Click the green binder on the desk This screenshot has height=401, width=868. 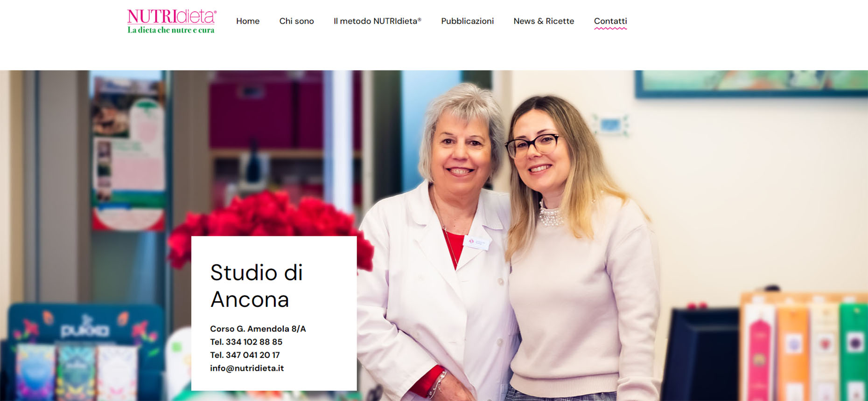854,350
